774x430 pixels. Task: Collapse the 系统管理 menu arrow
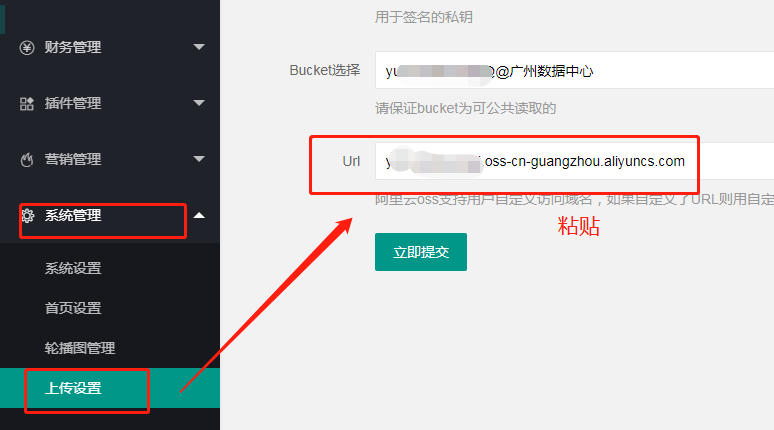click(199, 215)
